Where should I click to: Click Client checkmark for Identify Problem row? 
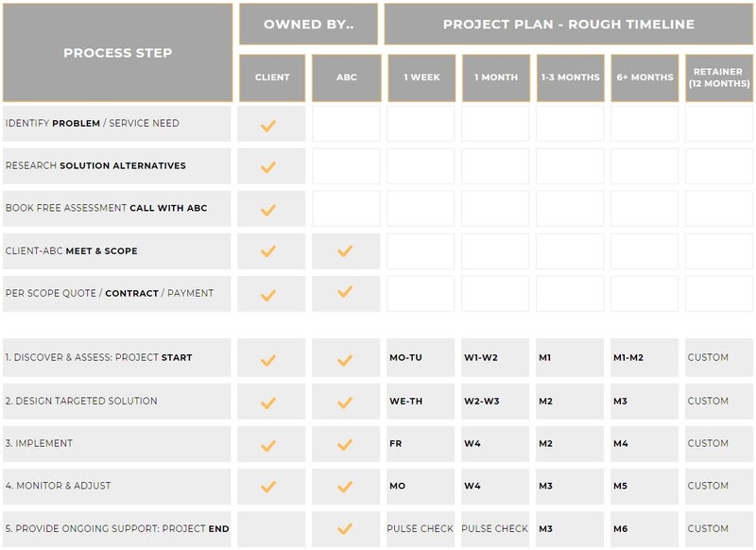[x=268, y=125]
